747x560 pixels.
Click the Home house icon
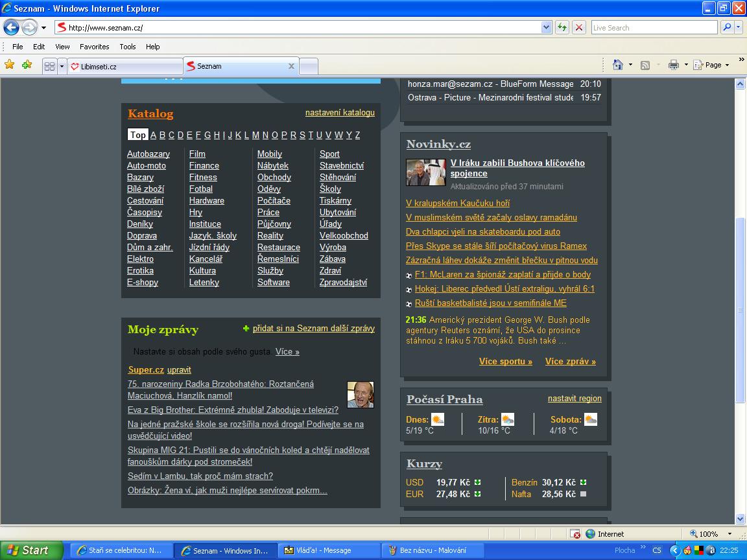click(618, 65)
